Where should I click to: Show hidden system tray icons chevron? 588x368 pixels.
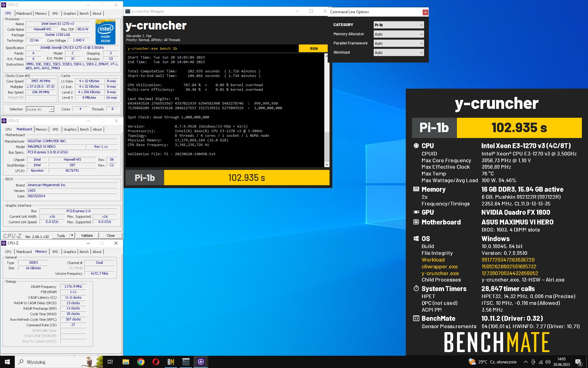click(526, 362)
